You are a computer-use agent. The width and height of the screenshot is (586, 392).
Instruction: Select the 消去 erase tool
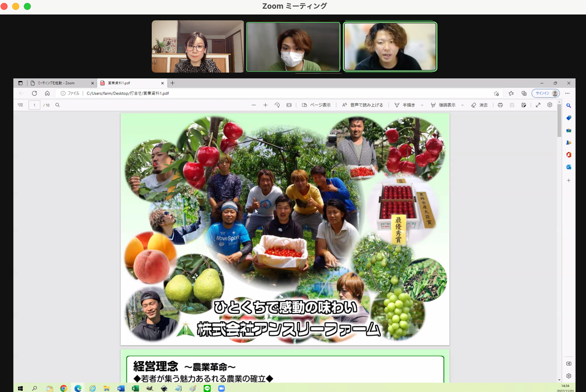[x=479, y=105]
